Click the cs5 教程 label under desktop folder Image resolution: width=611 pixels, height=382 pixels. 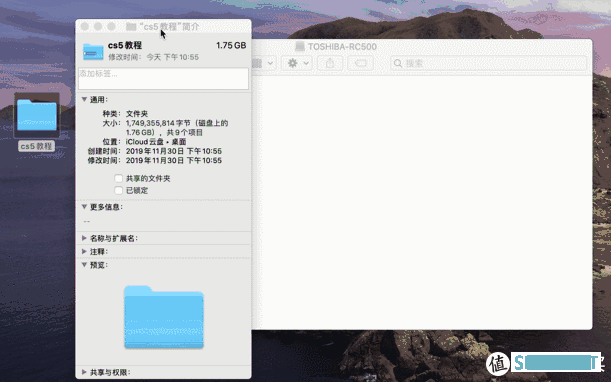36,146
